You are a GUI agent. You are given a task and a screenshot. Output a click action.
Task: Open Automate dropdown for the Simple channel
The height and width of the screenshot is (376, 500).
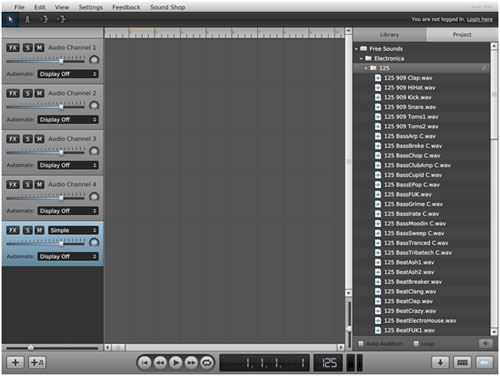coord(68,257)
